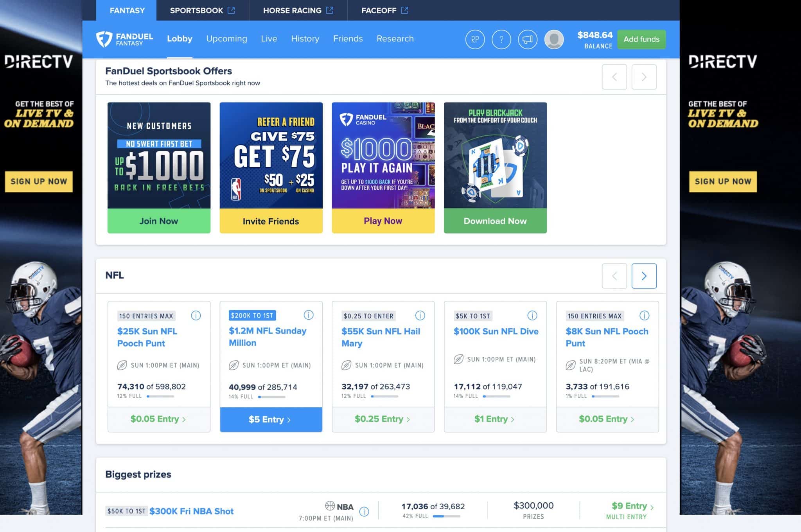Click the $848.64 balance amount
Screen dimensions: 801x532
click(x=595, y=35)
